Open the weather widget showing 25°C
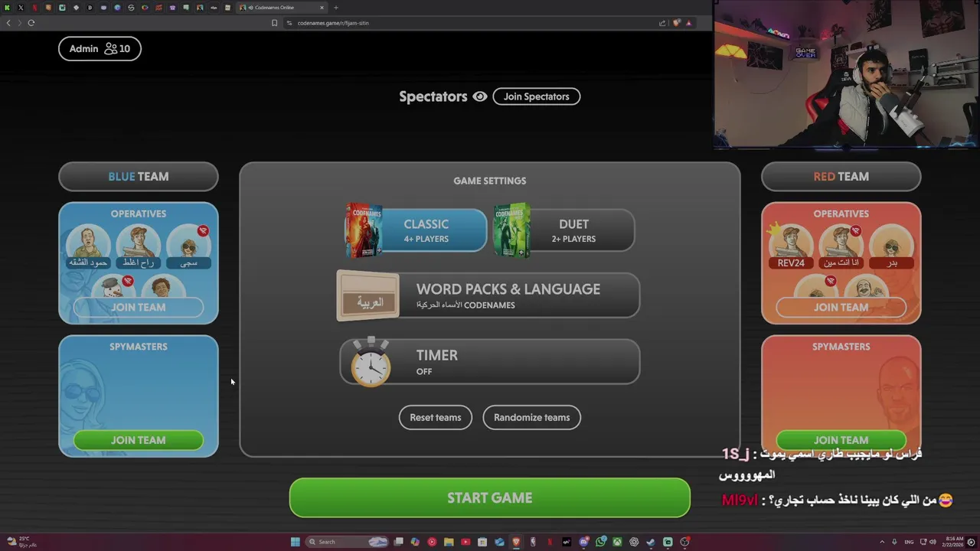The image size is (980, 551). (x=20, y=542)
